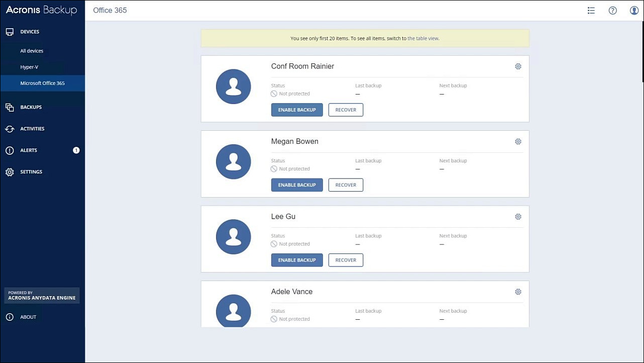Click the Acronis Backup logo
Screen dimensions: 644x363
pyautogui.click(x=41, y=10)
